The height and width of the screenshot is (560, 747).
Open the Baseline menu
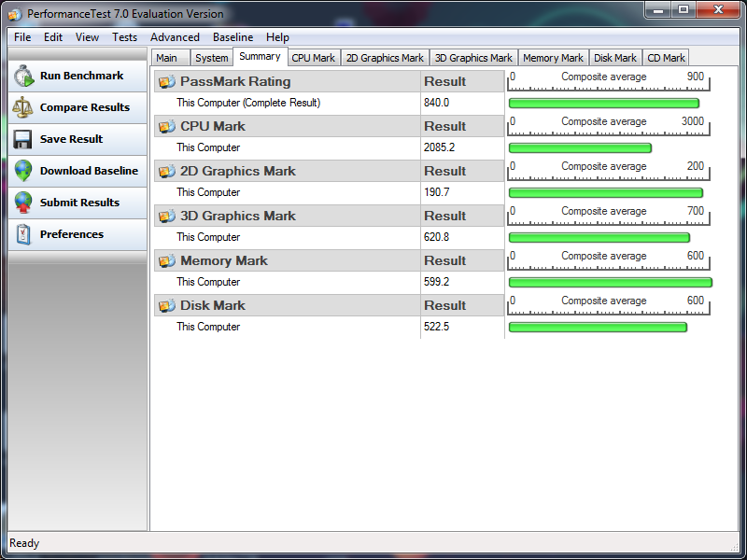pos(233,37)
